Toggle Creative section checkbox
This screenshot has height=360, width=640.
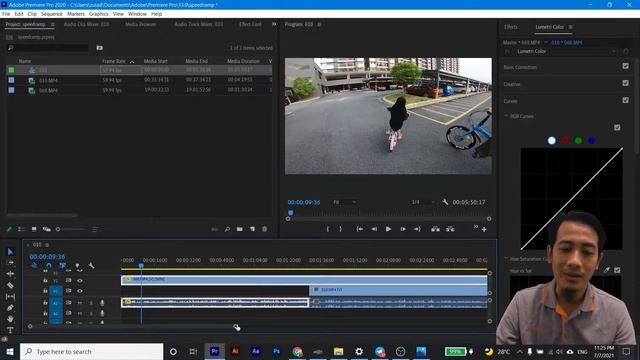625,83
